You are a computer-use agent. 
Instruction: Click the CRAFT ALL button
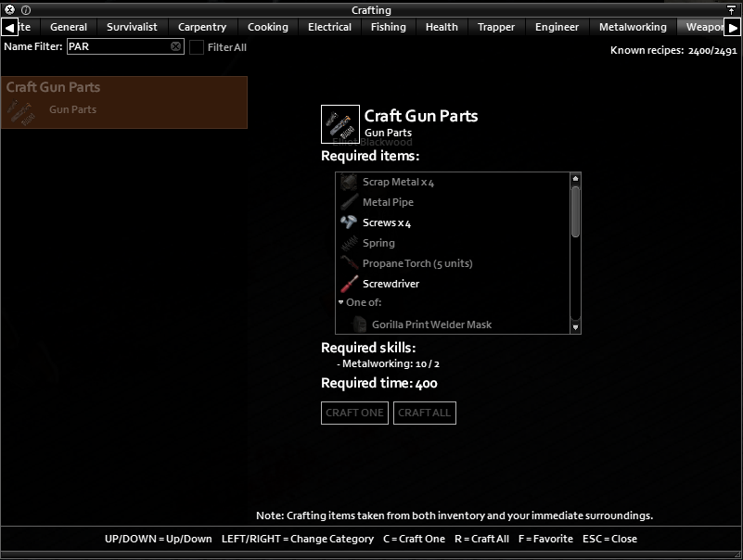tap(425, 413)
